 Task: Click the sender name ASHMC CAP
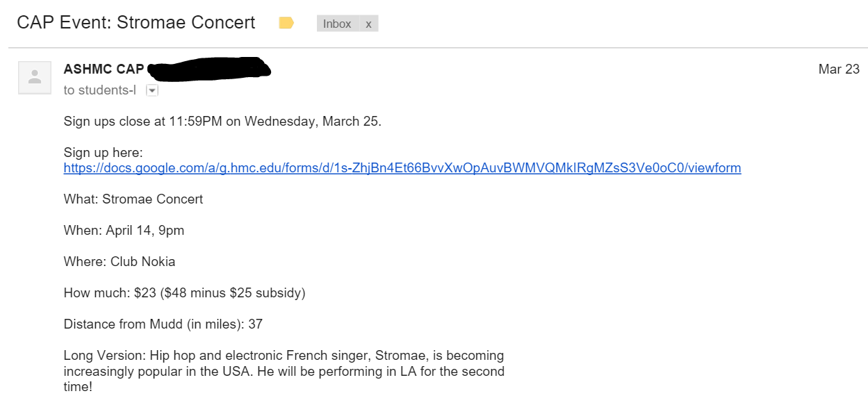(x=104, y=69)
